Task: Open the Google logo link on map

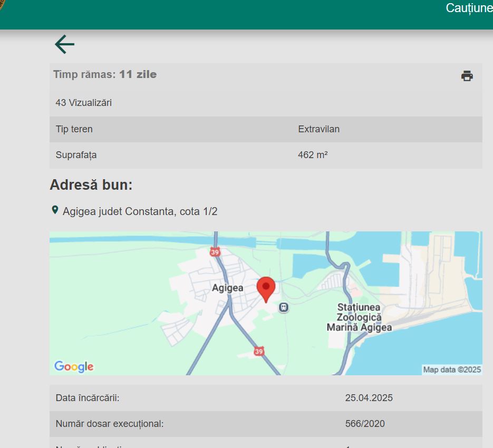Action: [x=74, y=366]
